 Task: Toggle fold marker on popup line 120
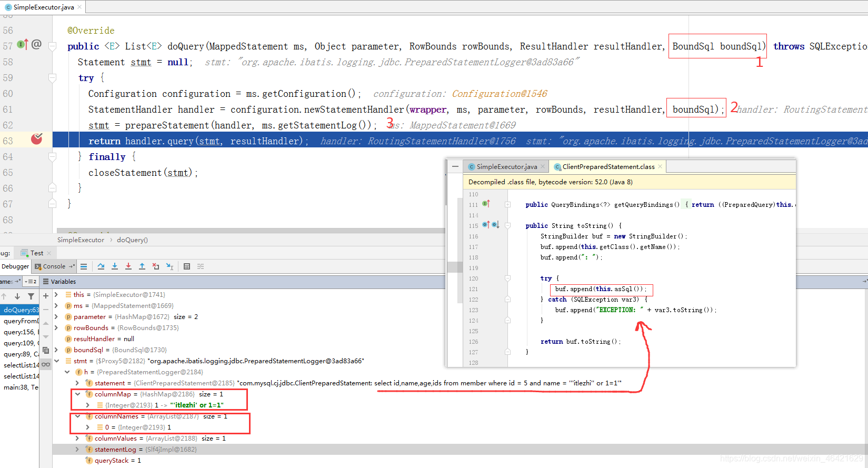point(507,278)
